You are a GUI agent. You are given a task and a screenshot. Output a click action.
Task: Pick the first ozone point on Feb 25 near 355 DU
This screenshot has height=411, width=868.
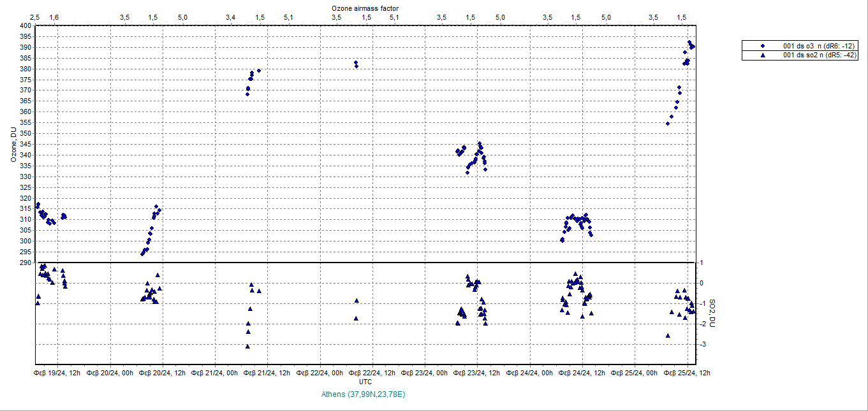668,123
